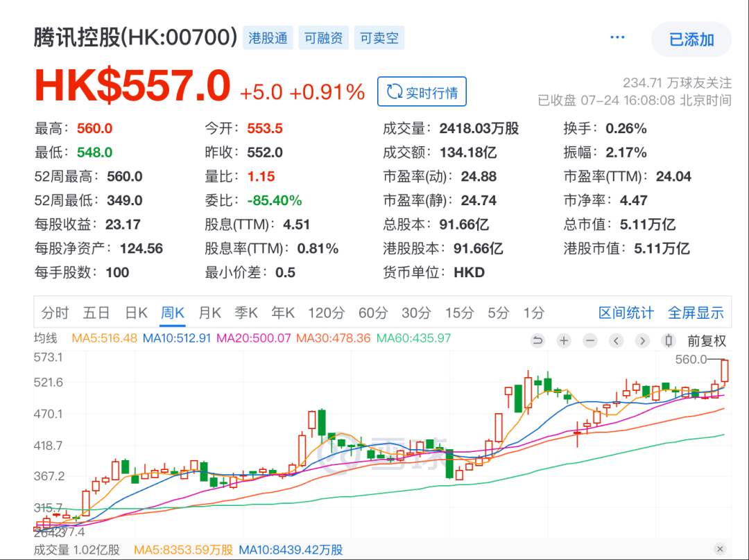Pan chart right with the right chevron
The width and height of the screenshot is (749, 560).
point(642,340)
